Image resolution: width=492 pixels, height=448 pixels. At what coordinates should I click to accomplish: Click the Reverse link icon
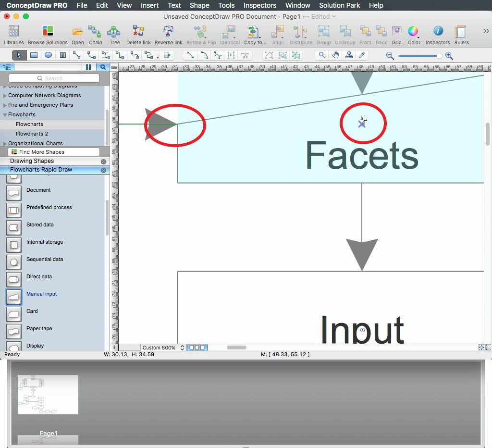click(x=168, y=32)
